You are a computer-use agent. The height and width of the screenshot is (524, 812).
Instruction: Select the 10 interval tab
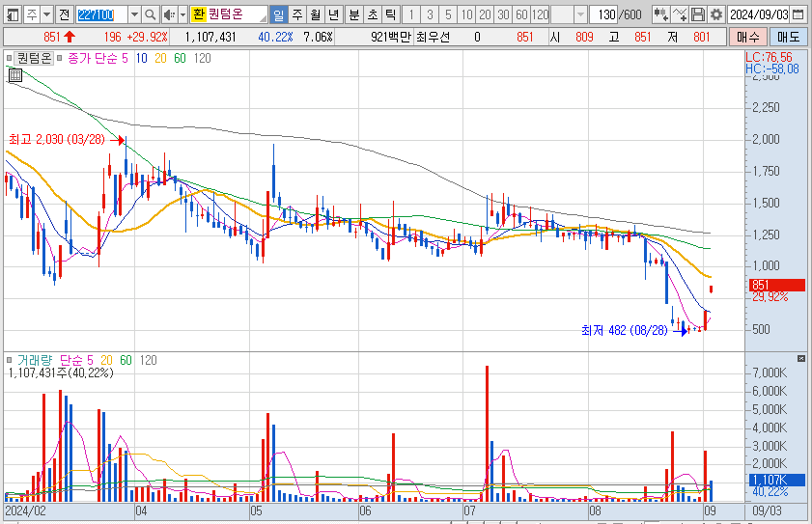click(467, 14)
